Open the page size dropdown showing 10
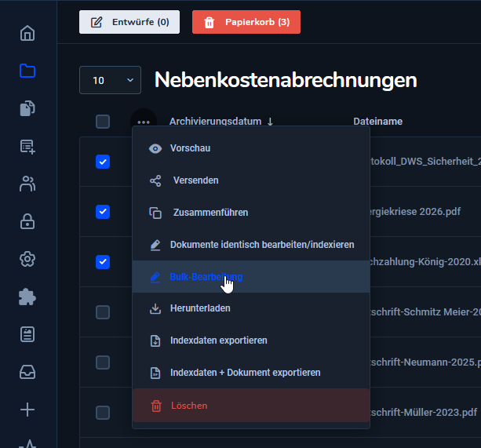 click(x=110, y=80)
